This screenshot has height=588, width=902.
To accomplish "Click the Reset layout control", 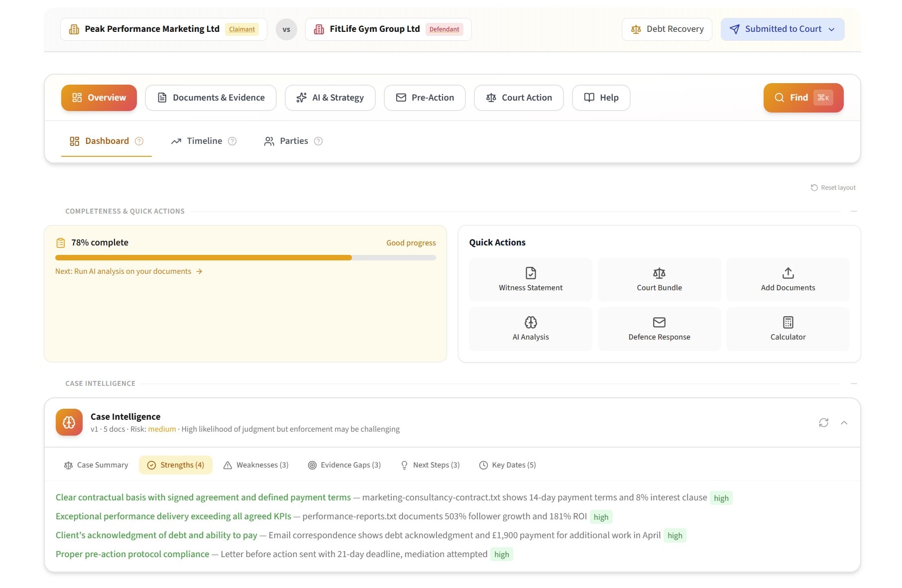I will (x=833, y=187).
